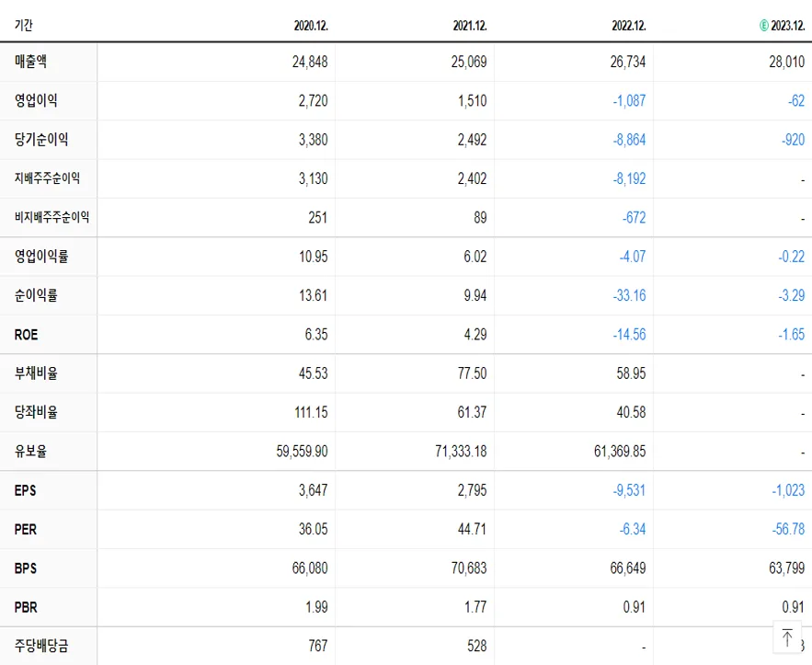Click revenue value 24,848
The height and width of the screenshot is (665, 812).
point(310,63)
